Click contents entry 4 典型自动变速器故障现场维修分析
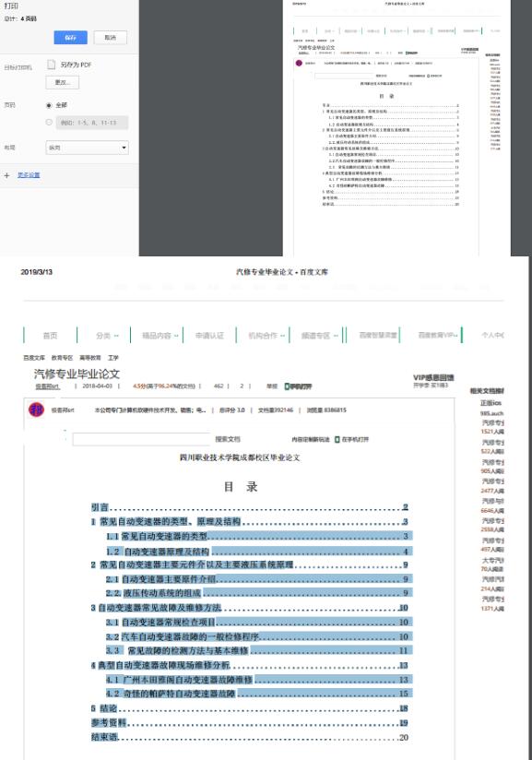 (x=250, y=666)
